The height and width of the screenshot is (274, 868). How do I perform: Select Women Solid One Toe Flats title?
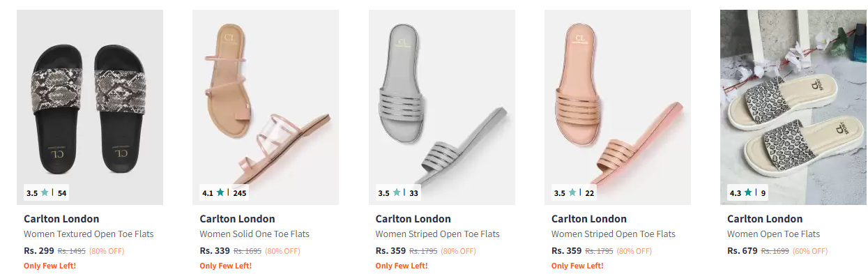pos(254,234)
